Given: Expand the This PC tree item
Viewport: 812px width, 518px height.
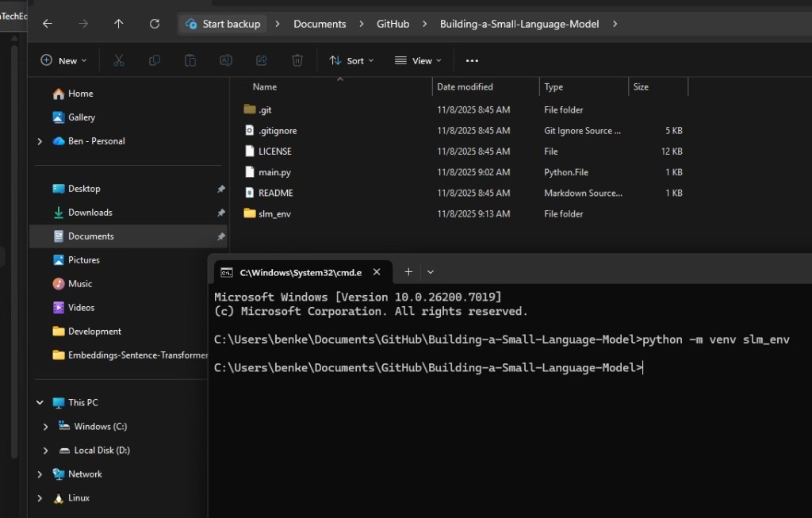Looking at the screenshot, I should (40, 402).
